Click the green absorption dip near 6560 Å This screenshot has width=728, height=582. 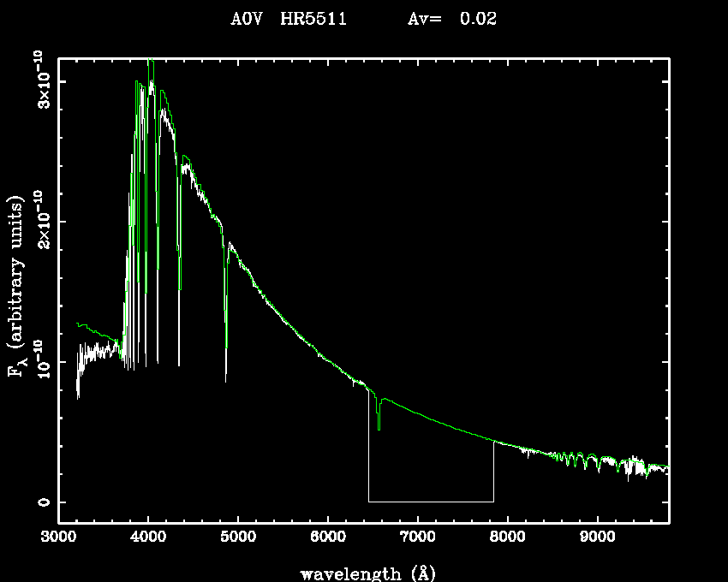coord(379,421)
